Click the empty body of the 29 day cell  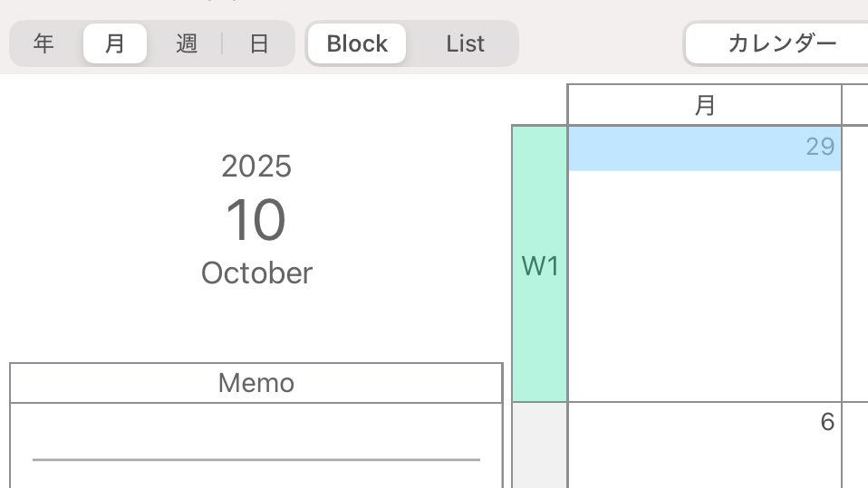pyautogui.click(x=704, y=285)
